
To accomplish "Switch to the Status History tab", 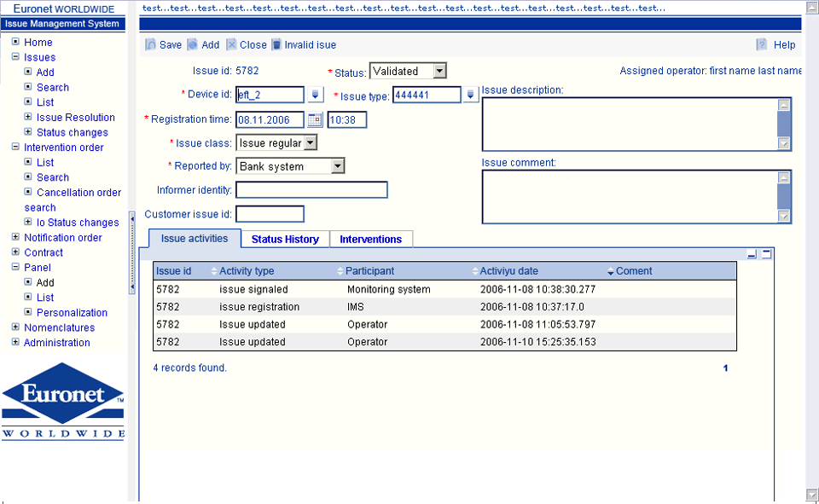I will pyautogui.click(x=285, y=240).
